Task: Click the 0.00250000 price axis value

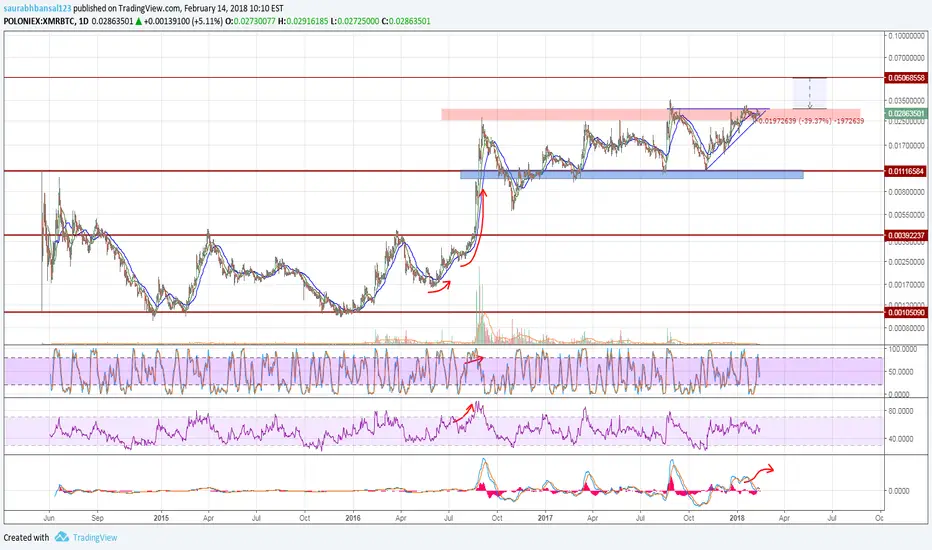Action: pos(907,262)
